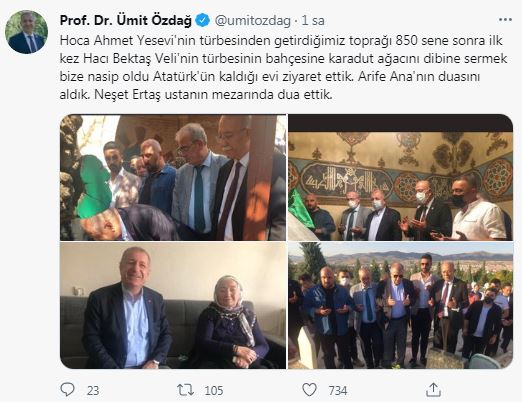Screen dimensions: 522x402
Task: Click the retweet count 105
Action: (214, 390)
